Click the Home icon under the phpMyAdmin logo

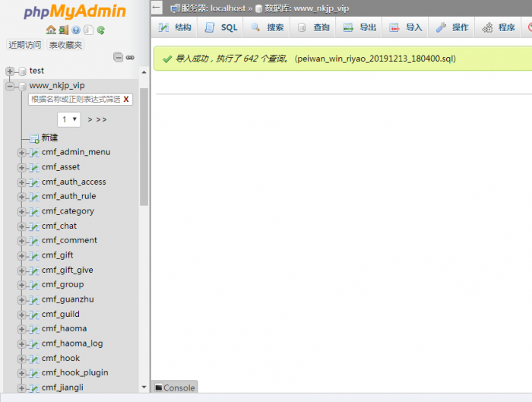click(51, 30)
